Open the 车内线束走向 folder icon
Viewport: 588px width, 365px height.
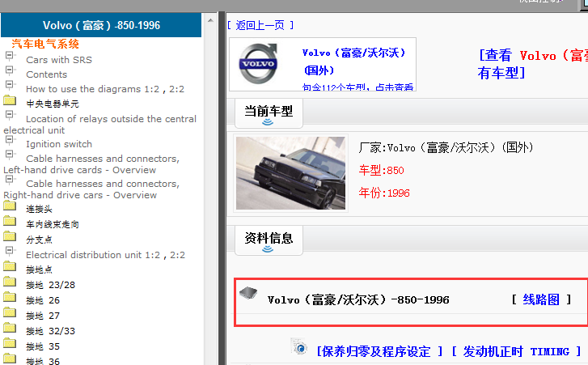tap(10, 221)
